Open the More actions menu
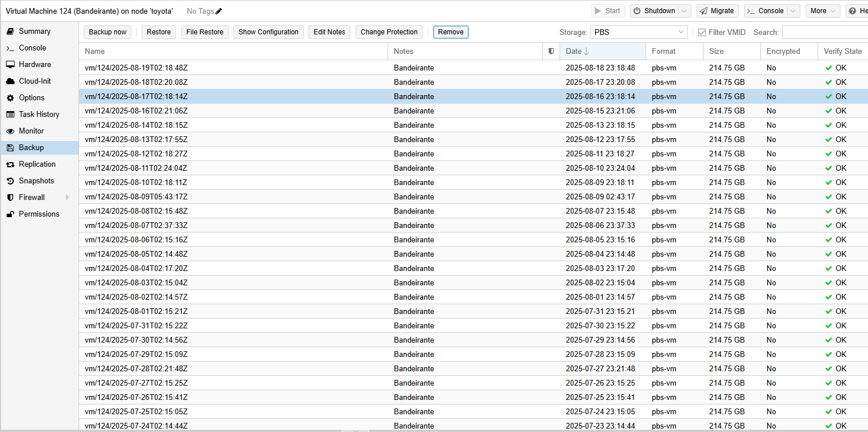Viewport: 868px width, 432px height. (823, 11)
